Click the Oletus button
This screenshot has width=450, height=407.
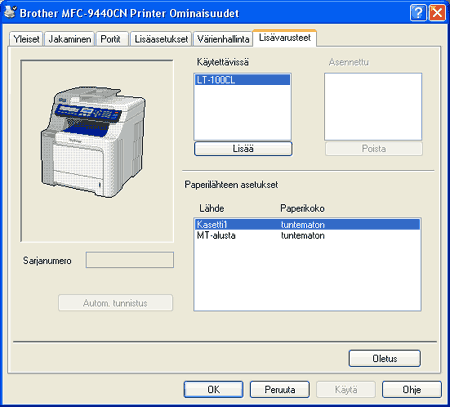(385, 358)
